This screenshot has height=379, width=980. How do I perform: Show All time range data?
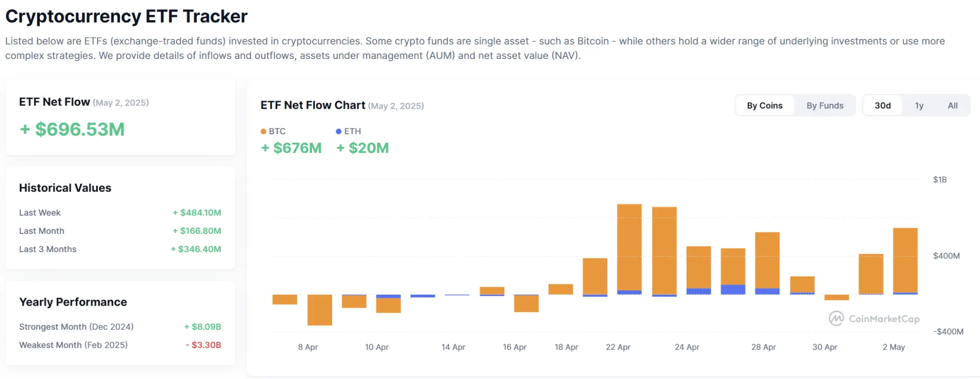coord(952,105)
